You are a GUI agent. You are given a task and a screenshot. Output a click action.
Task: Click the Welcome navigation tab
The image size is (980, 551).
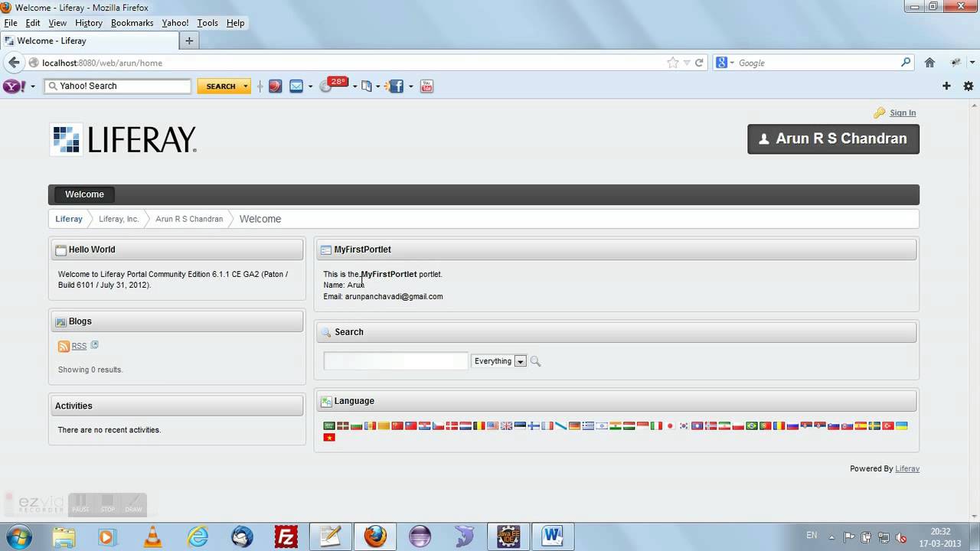(84, 194)
